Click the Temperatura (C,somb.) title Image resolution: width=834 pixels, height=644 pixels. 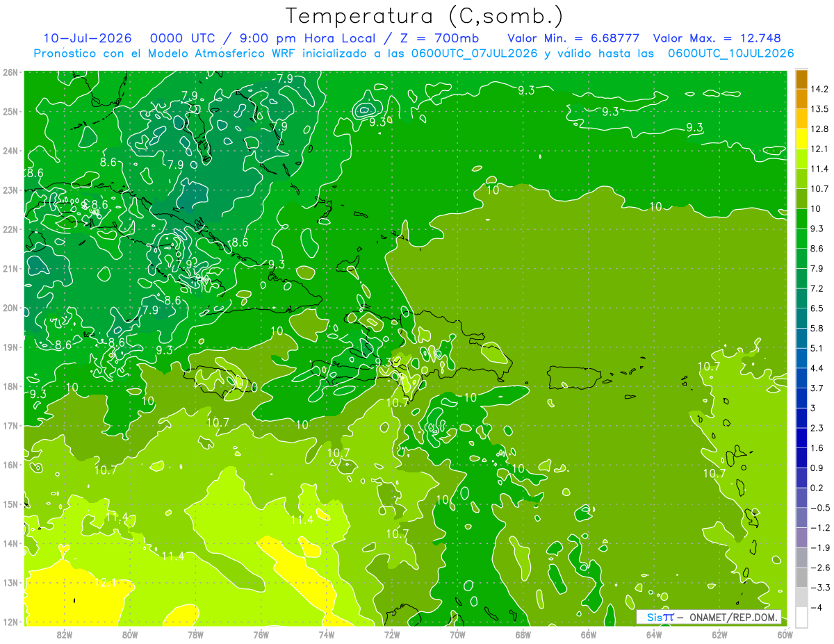pos(424,16)
